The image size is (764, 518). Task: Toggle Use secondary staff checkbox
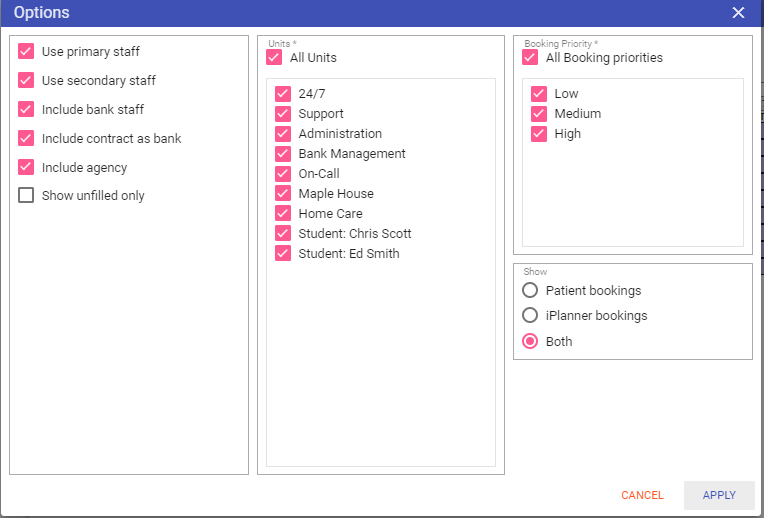pos(27,80)
